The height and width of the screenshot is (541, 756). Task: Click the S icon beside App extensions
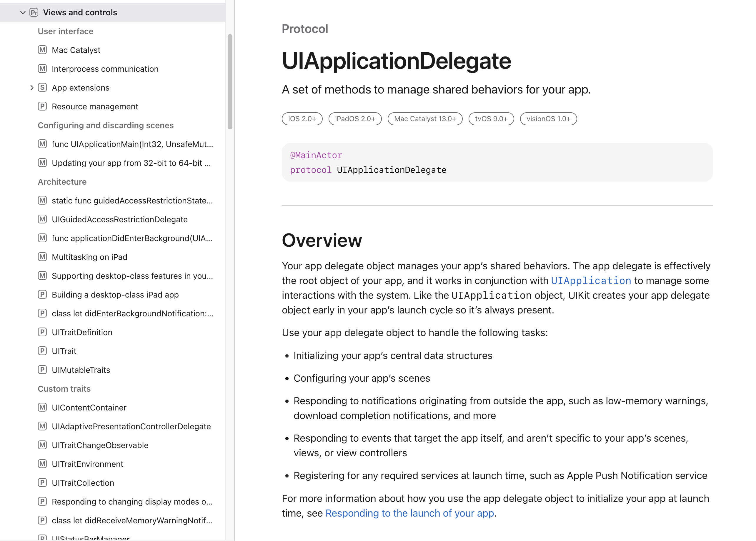coord(42,88)
